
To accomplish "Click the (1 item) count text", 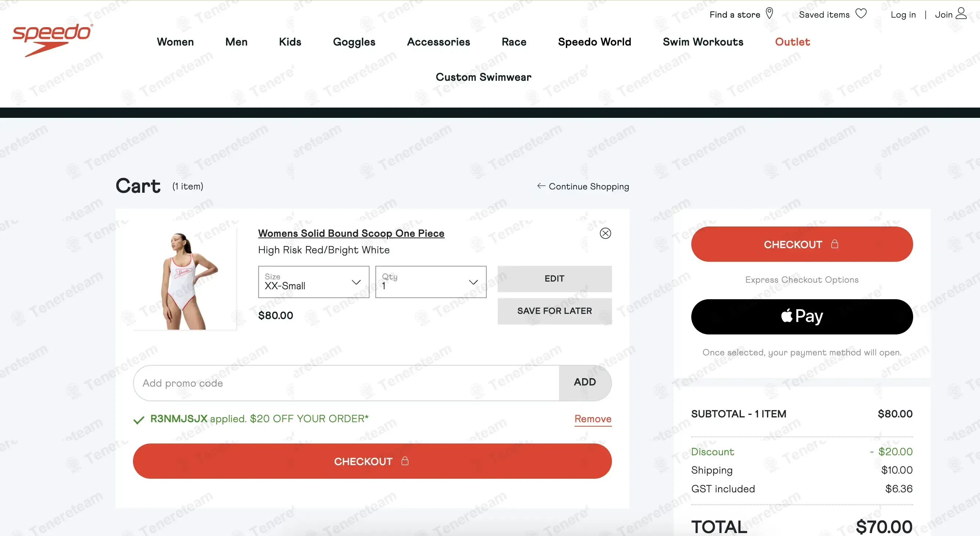I will pos(188,186).
